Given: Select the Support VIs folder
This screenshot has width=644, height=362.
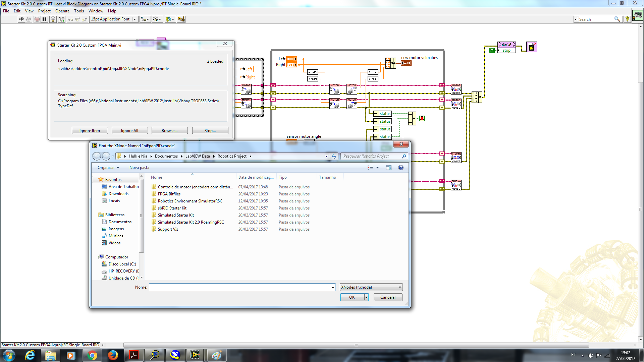Looking at the screenshot, I should (168, 229).
